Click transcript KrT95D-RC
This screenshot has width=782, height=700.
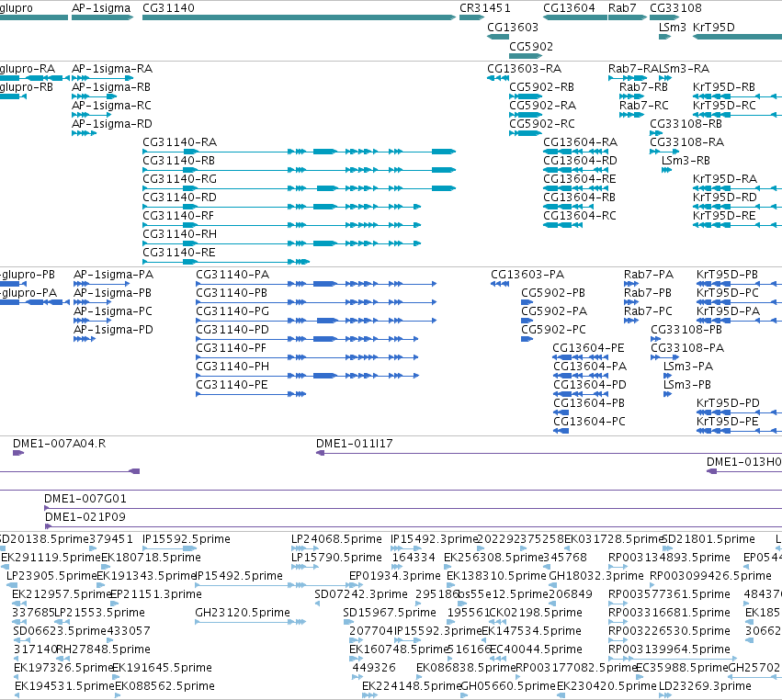(737, 115)
